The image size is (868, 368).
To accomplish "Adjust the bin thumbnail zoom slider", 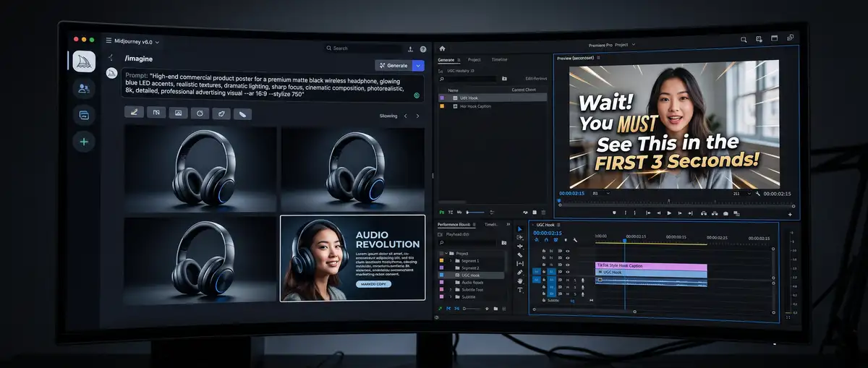I will (x=475, y=212).
